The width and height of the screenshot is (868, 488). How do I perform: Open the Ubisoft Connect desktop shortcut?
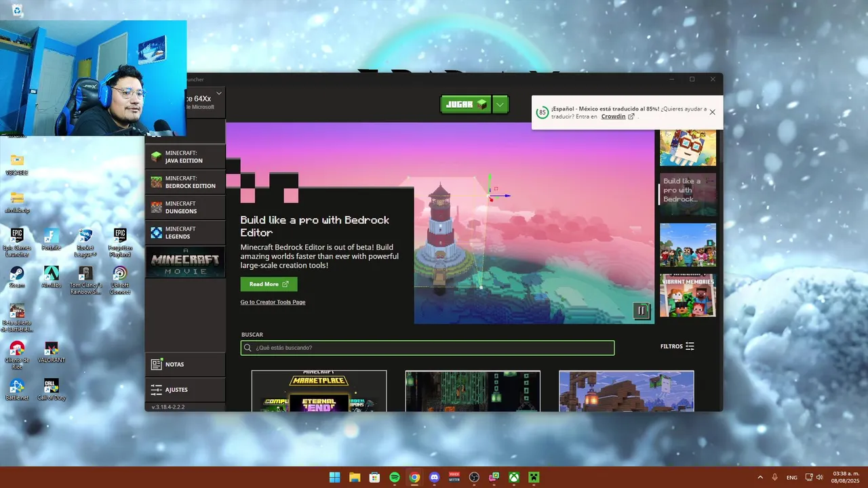(x=120, y=280)
